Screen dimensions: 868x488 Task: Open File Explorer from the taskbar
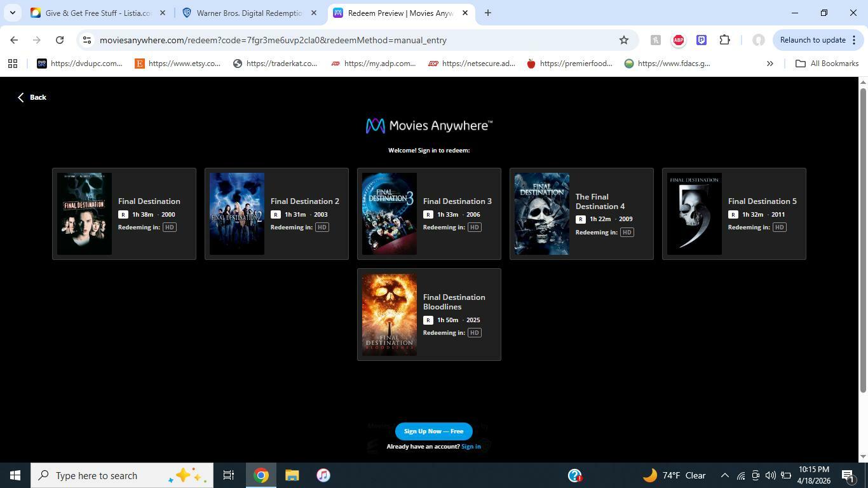(292, 475)
